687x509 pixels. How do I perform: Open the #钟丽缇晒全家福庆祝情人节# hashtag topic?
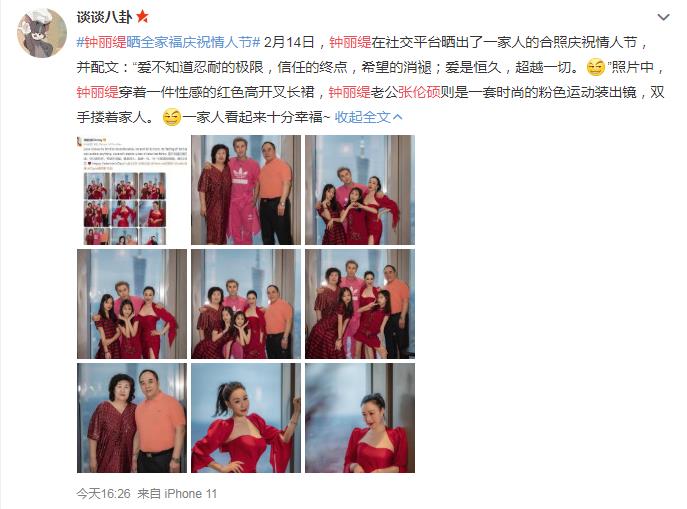168,42
